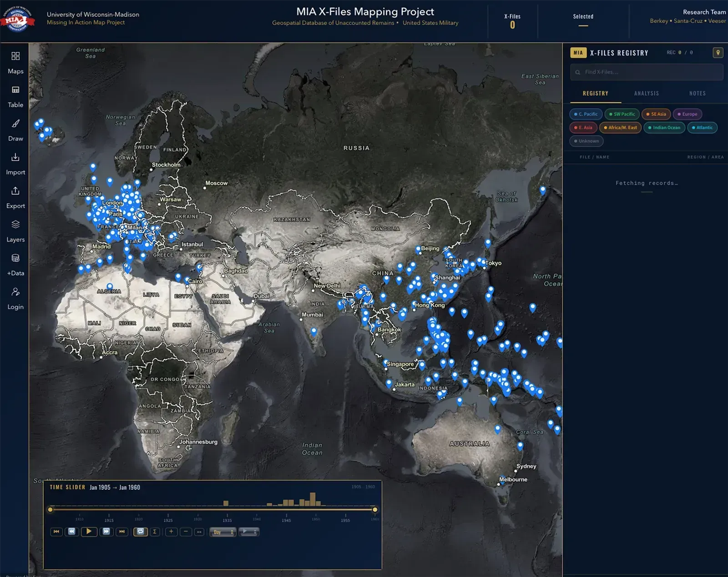This screenshot has height=577, width=728.
Task: Click the Export button in sidebar
Action: click(15, 197)
